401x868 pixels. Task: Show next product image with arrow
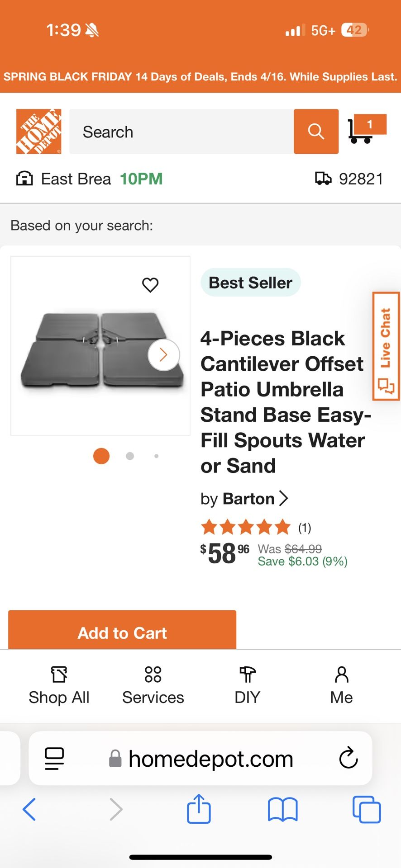(x=163, y=355)
